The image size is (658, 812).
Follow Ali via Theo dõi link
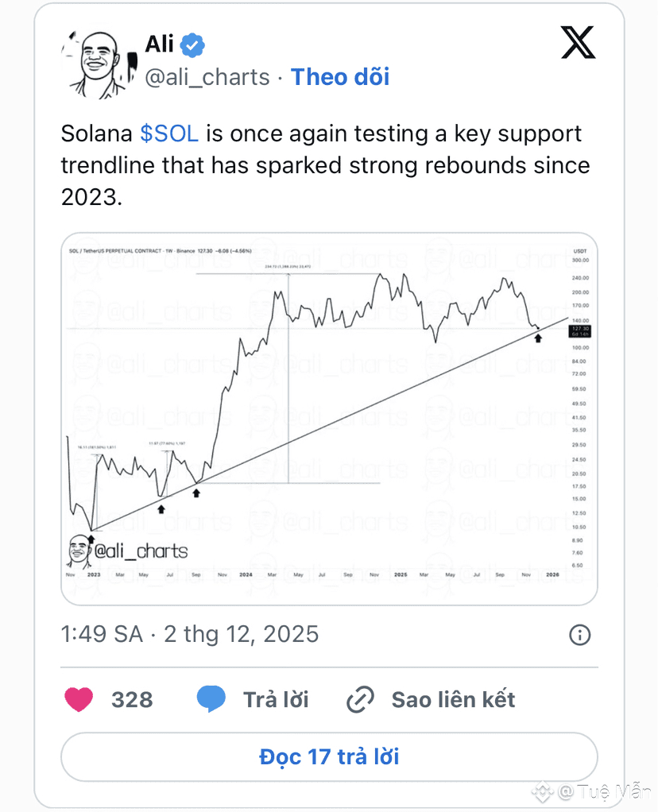tap(340, 77)
